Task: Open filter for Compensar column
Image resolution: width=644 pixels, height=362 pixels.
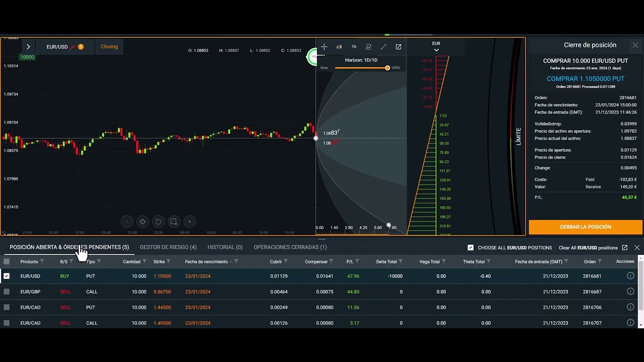Action: (332, 261)
